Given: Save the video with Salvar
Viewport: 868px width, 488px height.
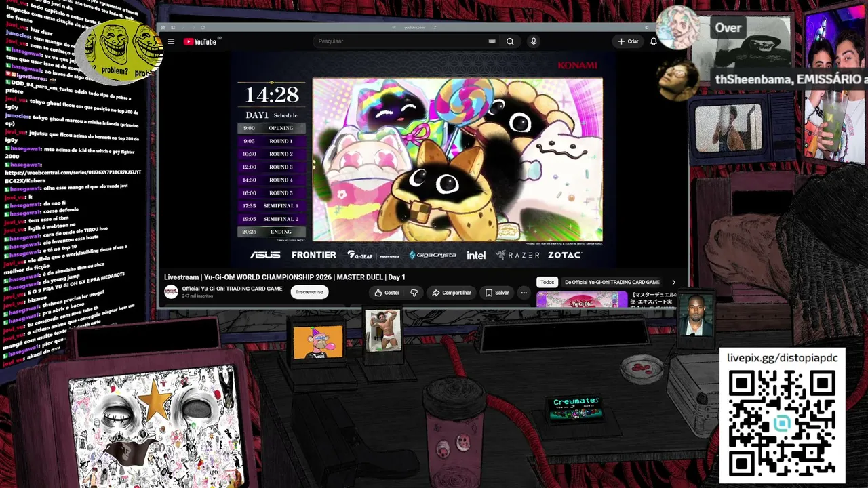Looking at the screenshot, I should click(x=497, y=293).
